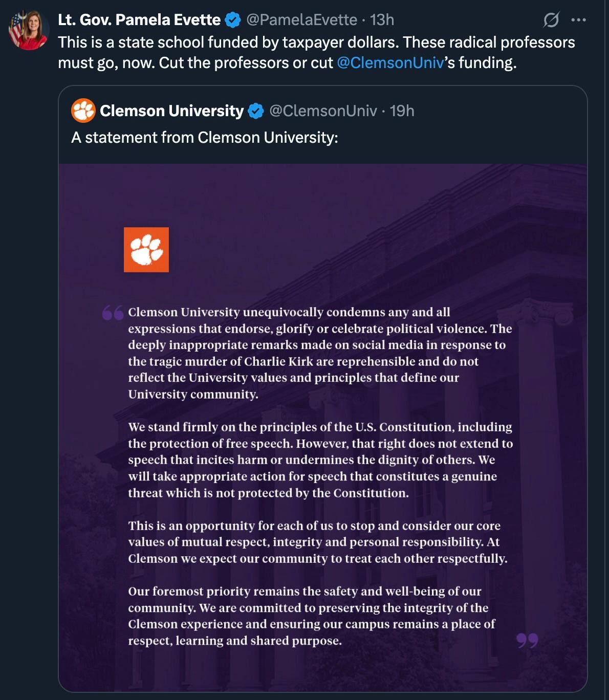This screenshot has width=609, height=700.
Task: Open the @ClemsonUniv mention in tweet text
Action: (390, 62)
